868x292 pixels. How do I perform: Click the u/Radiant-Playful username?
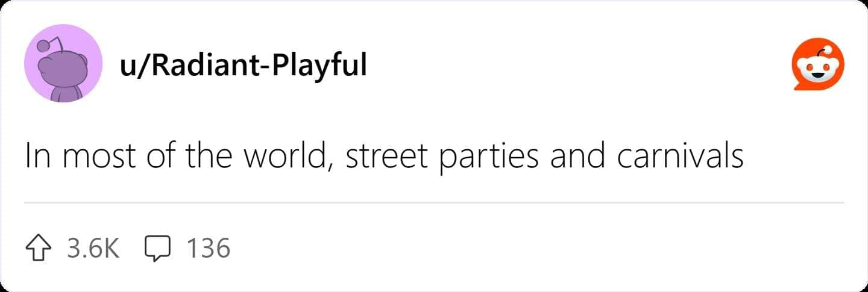pyautogui.click(x=244, y=64)
